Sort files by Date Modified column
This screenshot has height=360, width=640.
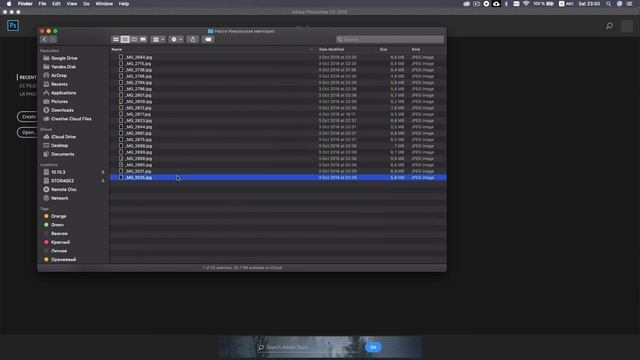coord(331,49)
